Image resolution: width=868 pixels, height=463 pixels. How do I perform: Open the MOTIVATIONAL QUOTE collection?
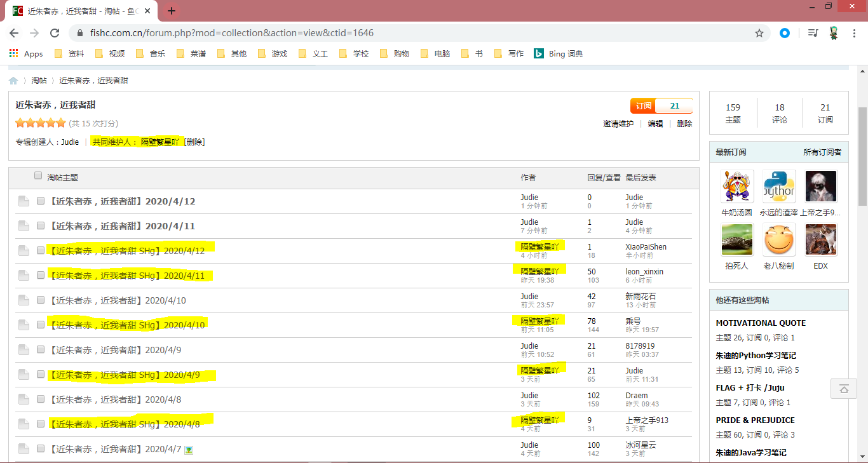click(x=761, y=323)
